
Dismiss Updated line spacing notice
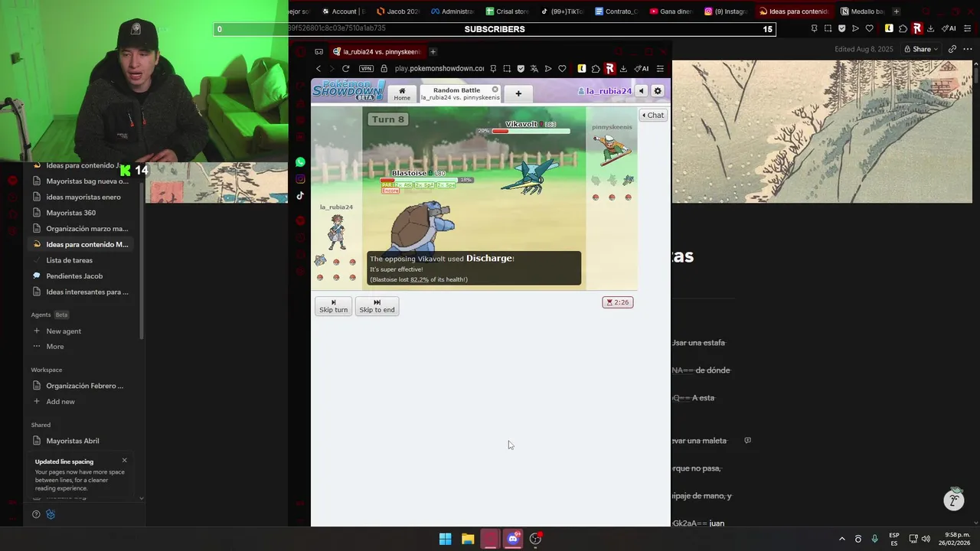(124, 460)
